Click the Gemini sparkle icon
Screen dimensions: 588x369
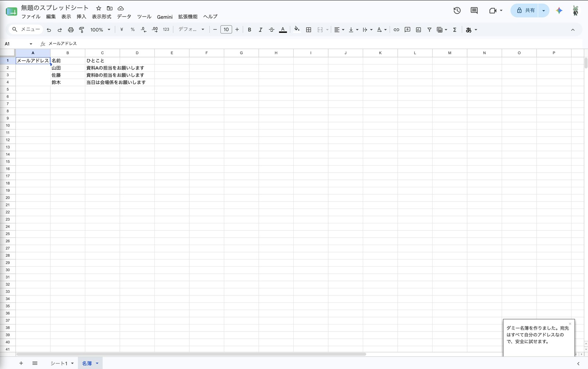[559, 11]
